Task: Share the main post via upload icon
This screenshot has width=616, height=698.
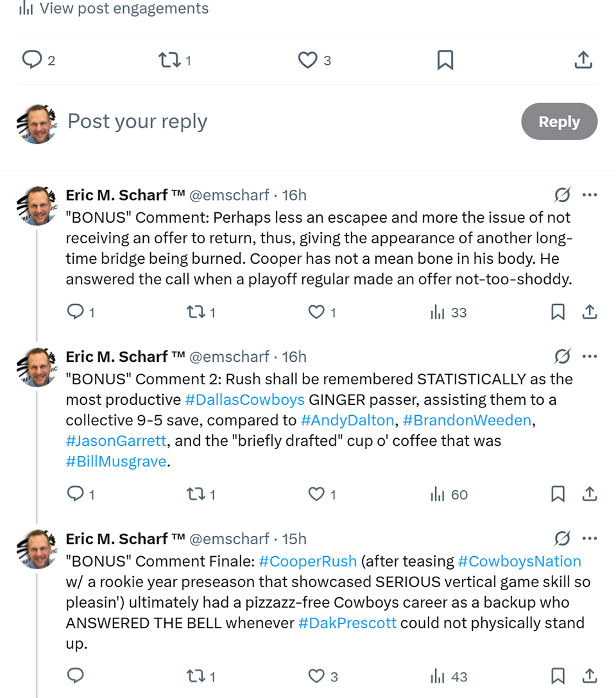Action: [583, 60]
